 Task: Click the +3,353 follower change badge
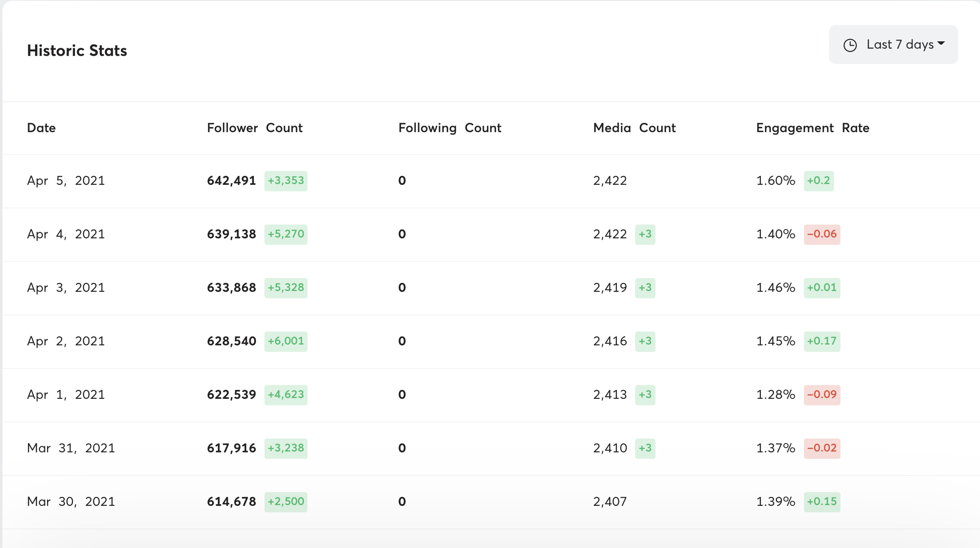click(x=286, y=181)
